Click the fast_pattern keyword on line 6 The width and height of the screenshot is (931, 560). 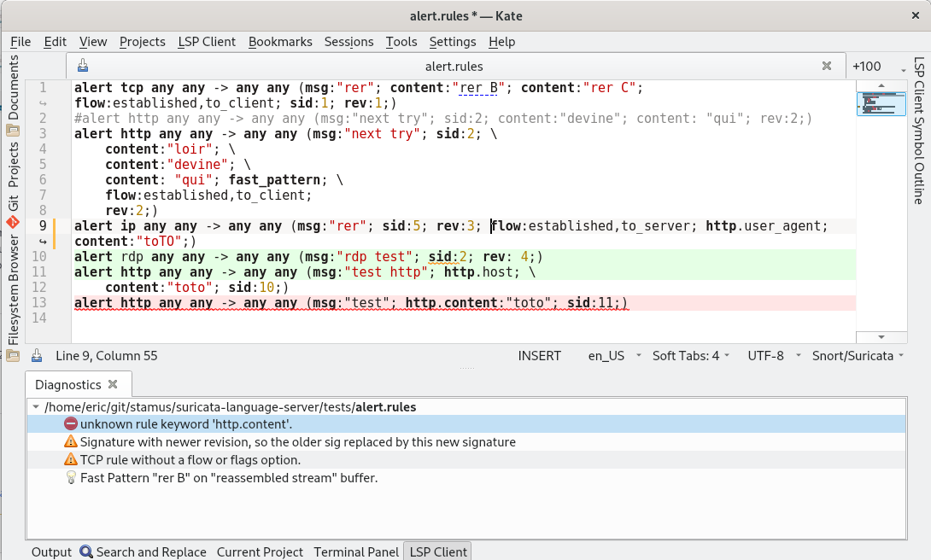pos(274,180)
